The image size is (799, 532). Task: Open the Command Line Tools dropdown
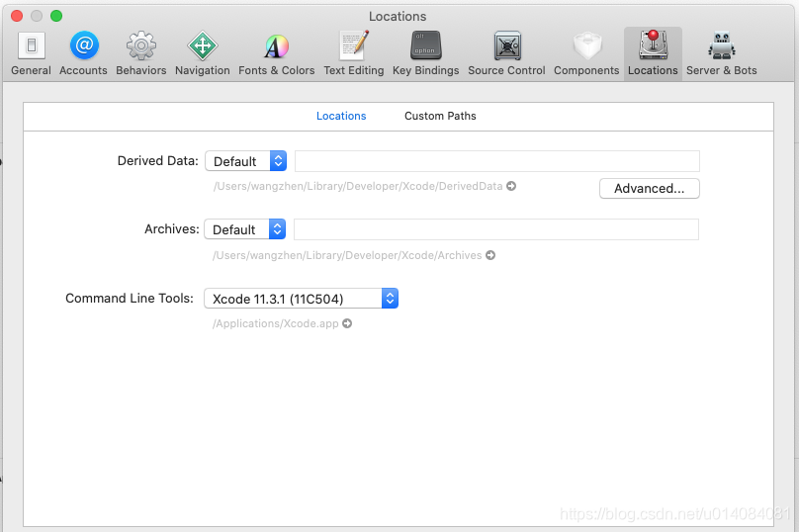coord(301,299)
